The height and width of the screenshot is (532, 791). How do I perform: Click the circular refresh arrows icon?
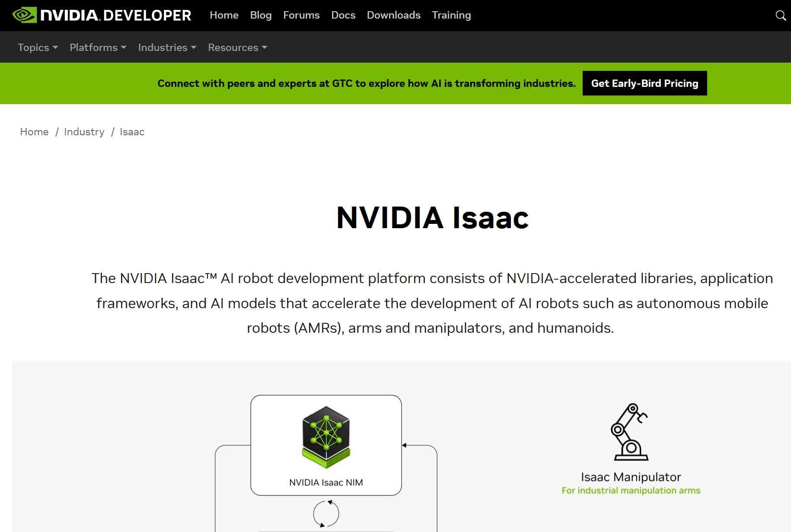point(326,513)
